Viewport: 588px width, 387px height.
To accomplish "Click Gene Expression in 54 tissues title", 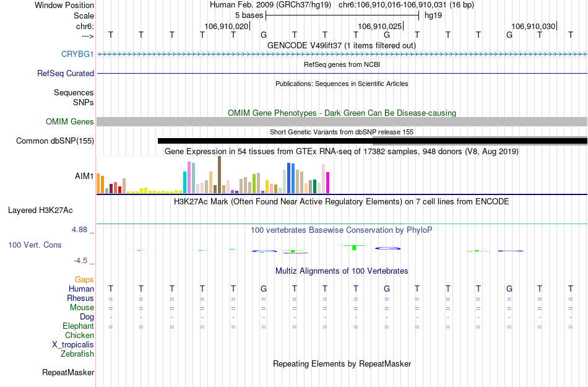I will (342, 151).
